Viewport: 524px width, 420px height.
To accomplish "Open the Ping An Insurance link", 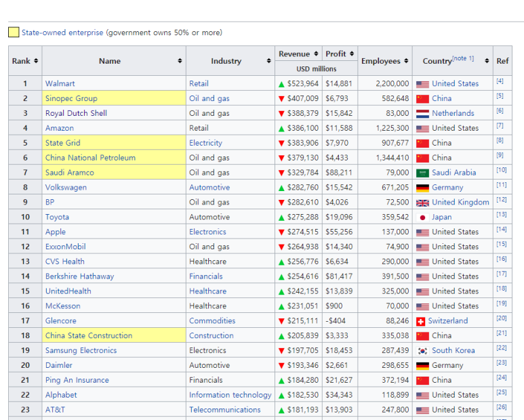I will coord(77,380).
